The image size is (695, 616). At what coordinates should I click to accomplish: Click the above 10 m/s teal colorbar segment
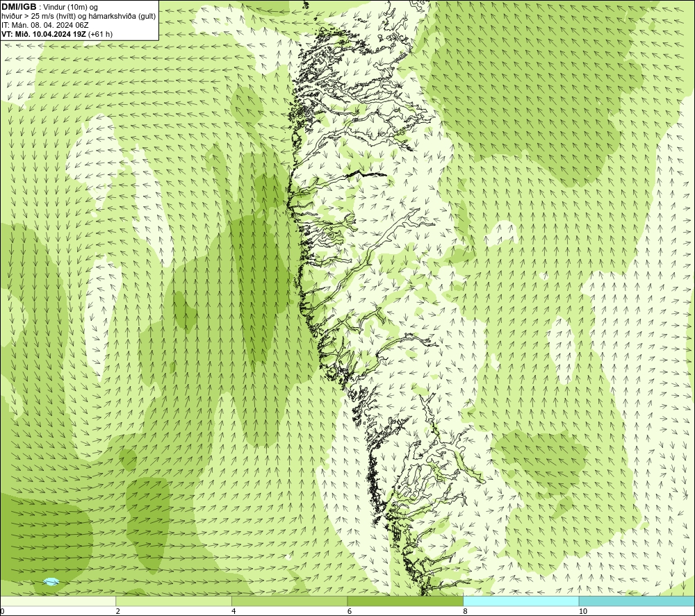tap(637, 601)
